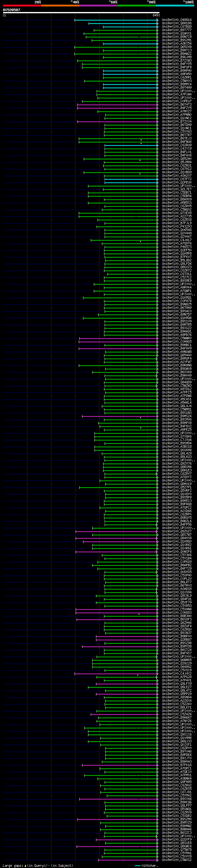The height and width of the screenshot is (868, 197).
Task: Select the label UniRef100_Q10BD9
Action: pyautogui.click(x=176, y=172)
